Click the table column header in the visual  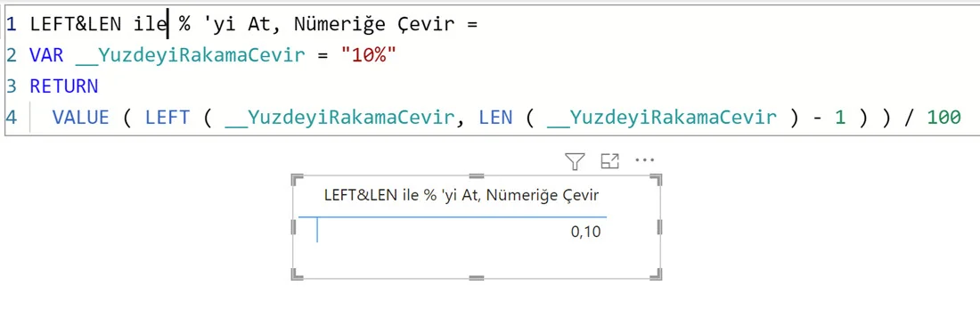pos(461,195)
